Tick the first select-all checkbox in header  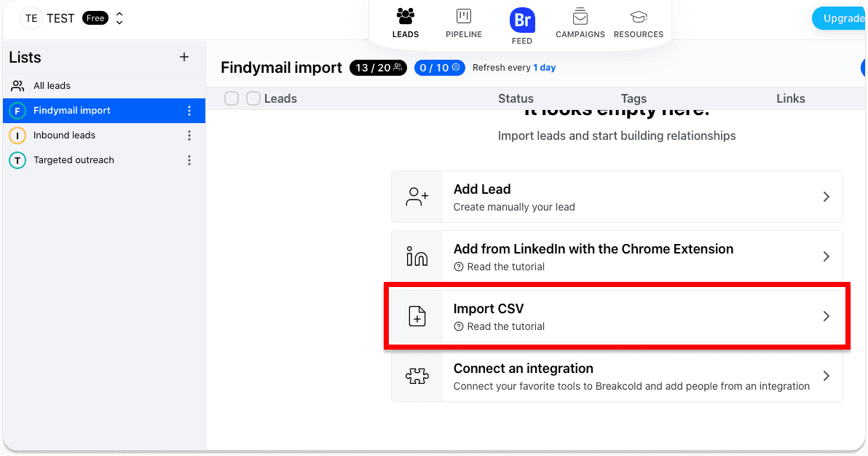click(x=232, y=98)
